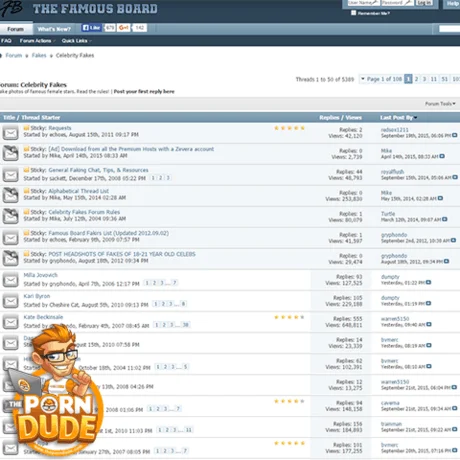Go to last post icon, Mike April 14th

(442, 156)
